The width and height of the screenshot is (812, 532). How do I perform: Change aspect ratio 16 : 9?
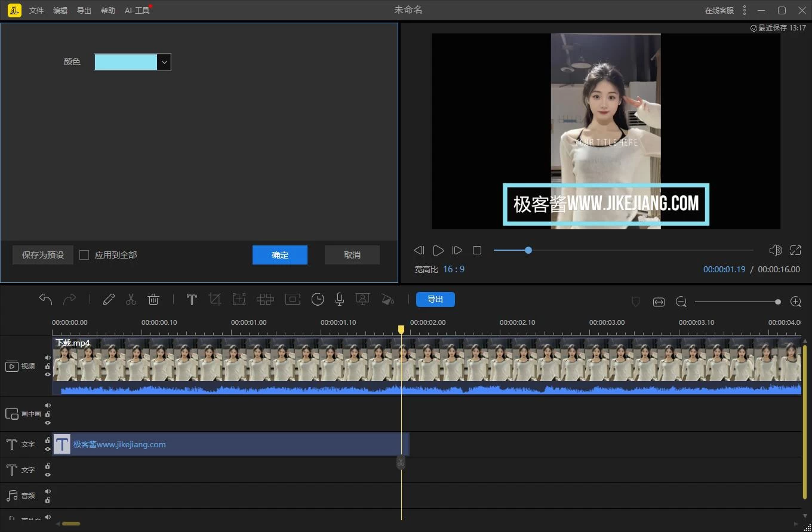pos(454,269)
